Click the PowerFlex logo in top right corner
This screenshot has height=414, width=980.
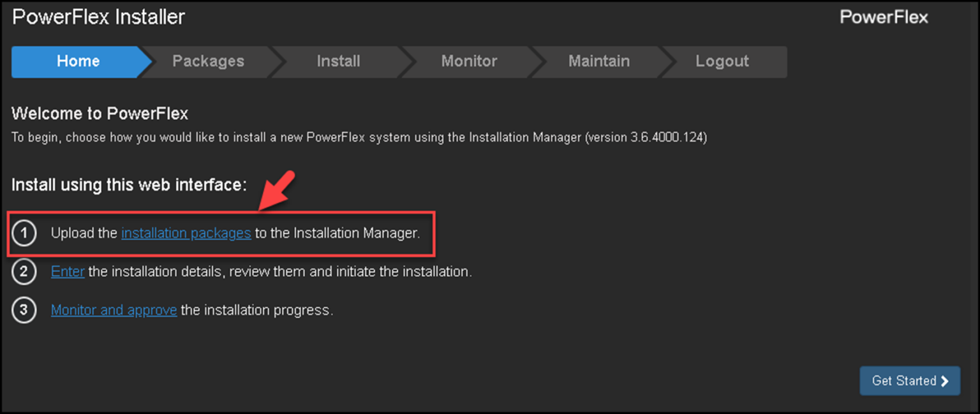tap(883, 17)
